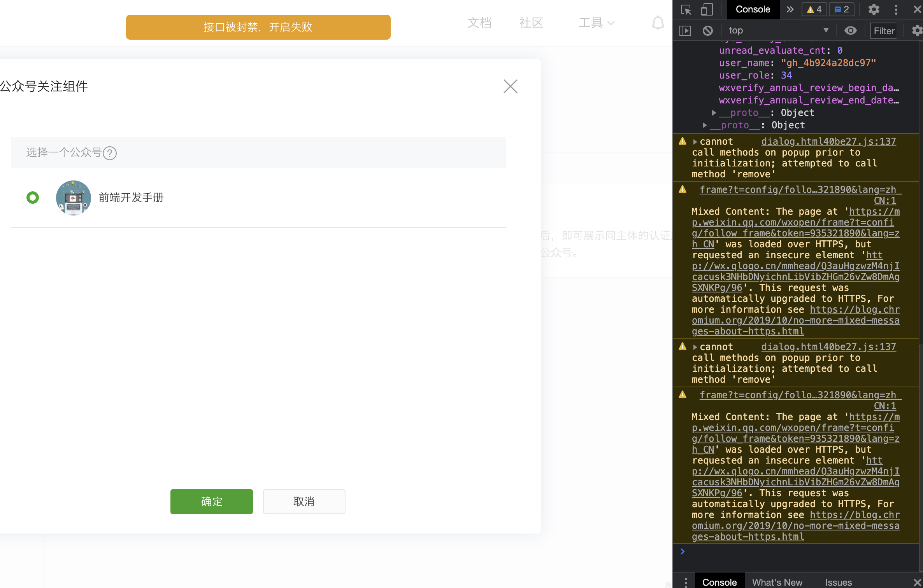Screen dimensions: 923x588
Task: Open the live expression eye icon
Action: point(850,30)
